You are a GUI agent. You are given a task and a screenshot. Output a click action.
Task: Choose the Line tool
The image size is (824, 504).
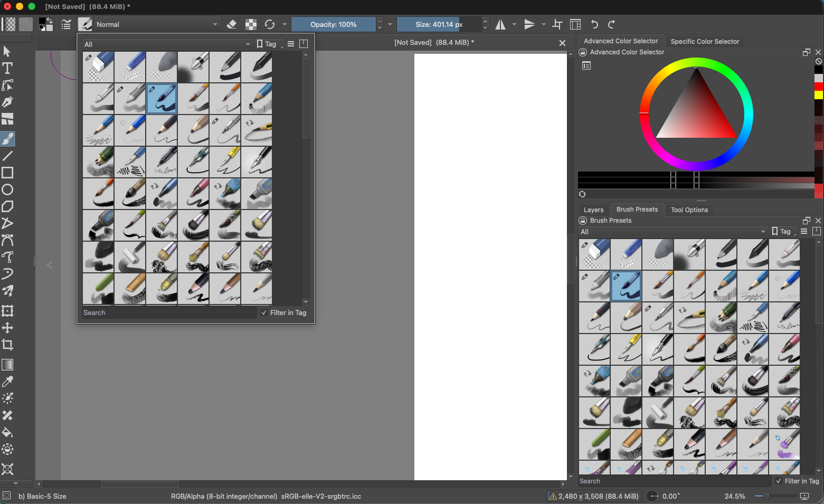7,156
